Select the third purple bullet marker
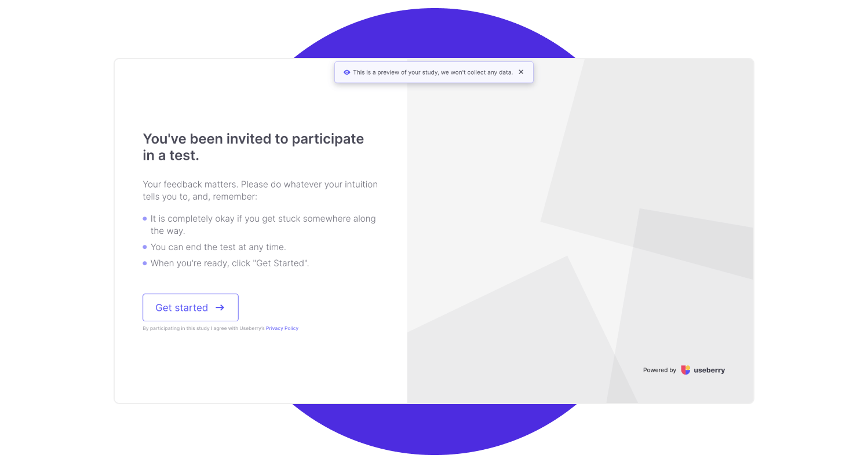868x462 pixels. pos(144,263)
